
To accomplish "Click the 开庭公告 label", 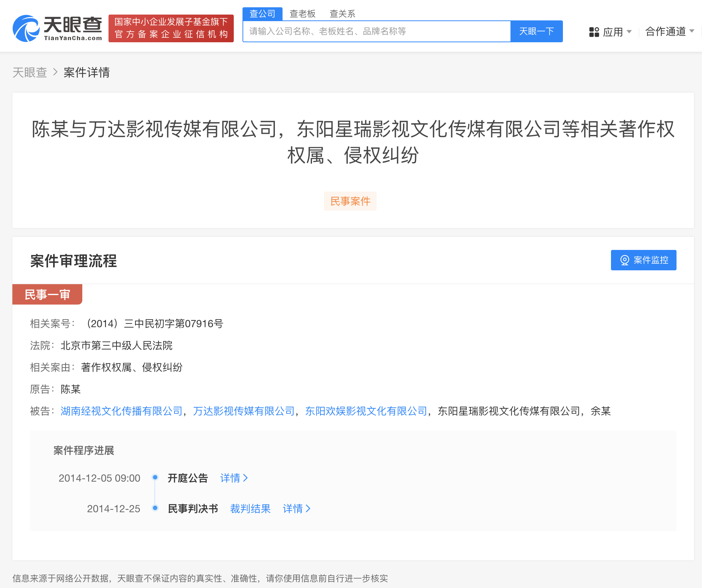I will pyautogui.click(x=188, y=478).
